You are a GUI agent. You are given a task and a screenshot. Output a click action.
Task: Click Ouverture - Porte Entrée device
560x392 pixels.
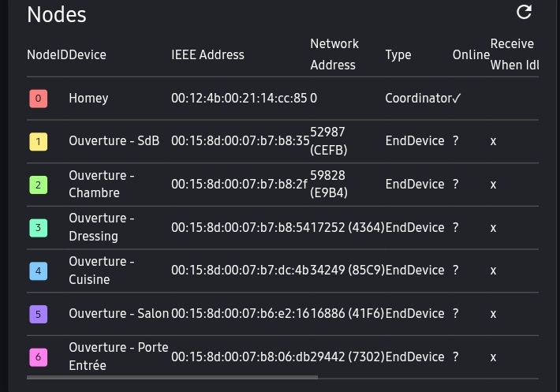tap(118, 357)
